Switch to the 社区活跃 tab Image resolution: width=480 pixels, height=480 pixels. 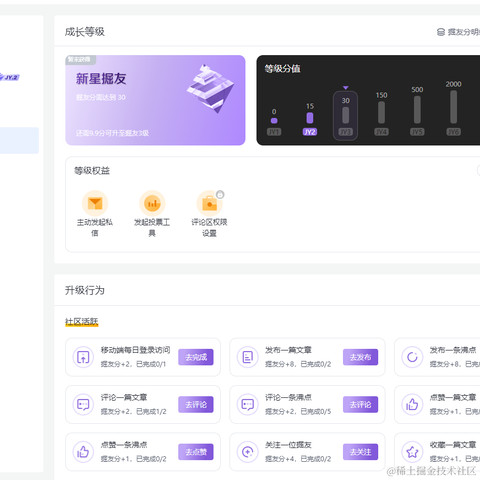coord(82,322)
